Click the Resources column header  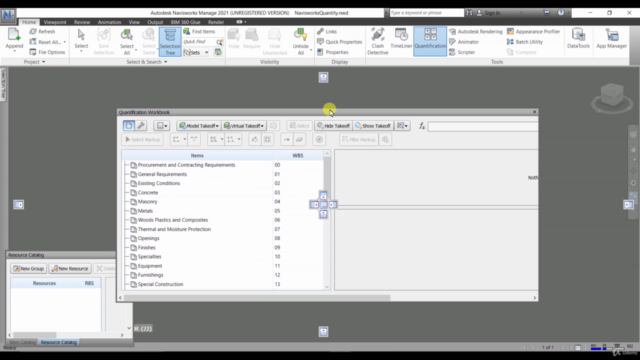pyautogui.click(x=44, y=283)
